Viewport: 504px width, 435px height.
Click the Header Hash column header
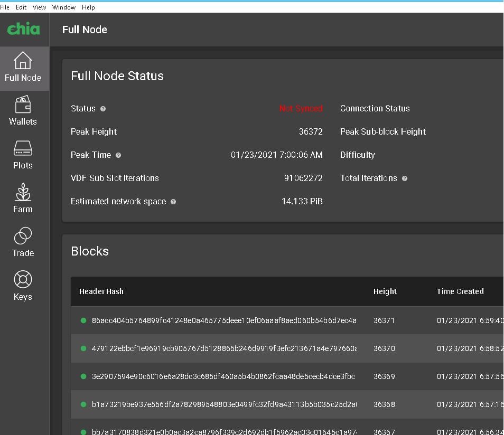point(101,291)
